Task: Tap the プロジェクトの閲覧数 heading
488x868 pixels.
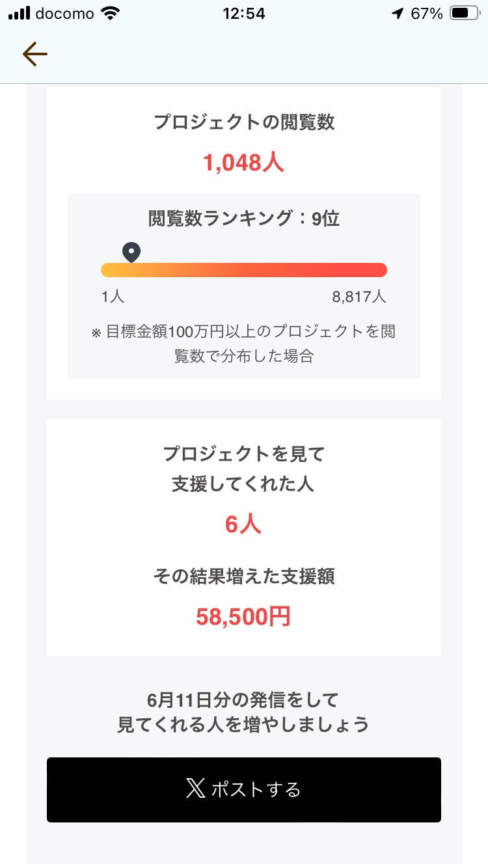Action: click(244, 122)
